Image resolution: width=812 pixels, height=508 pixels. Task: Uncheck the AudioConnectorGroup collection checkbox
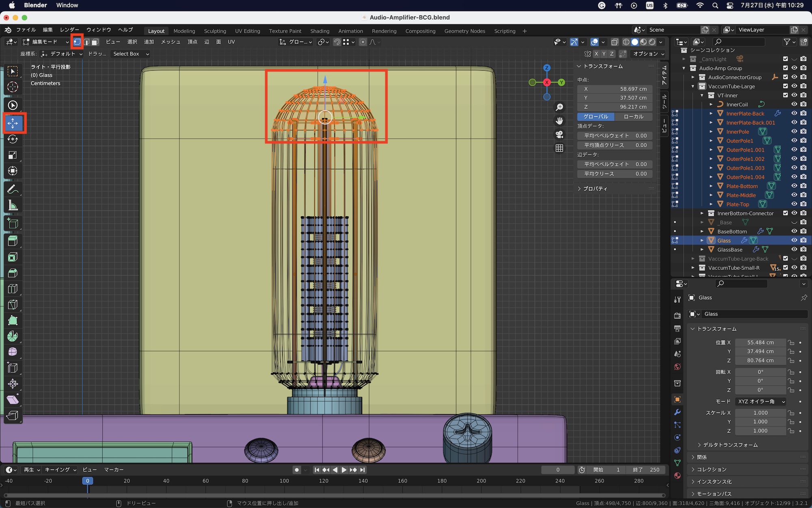tap(785, 77)
